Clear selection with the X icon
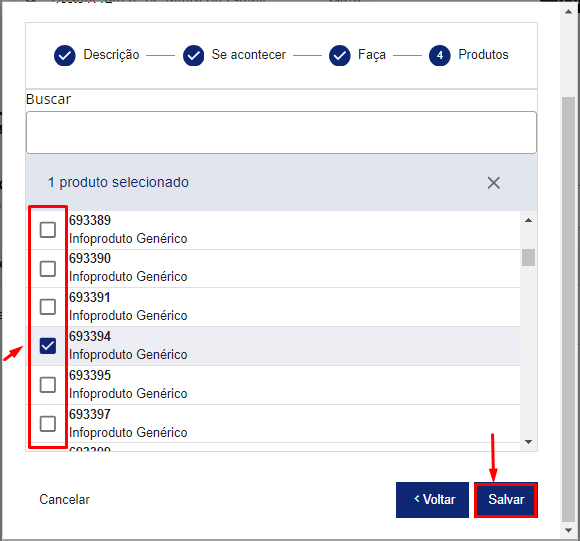The width and height of the screenshot is (580, 541). click(493, 183)
